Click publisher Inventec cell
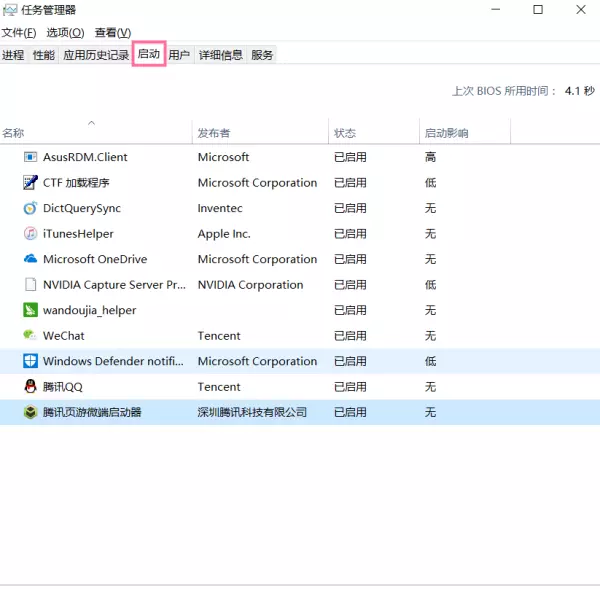 pos(220,208)
